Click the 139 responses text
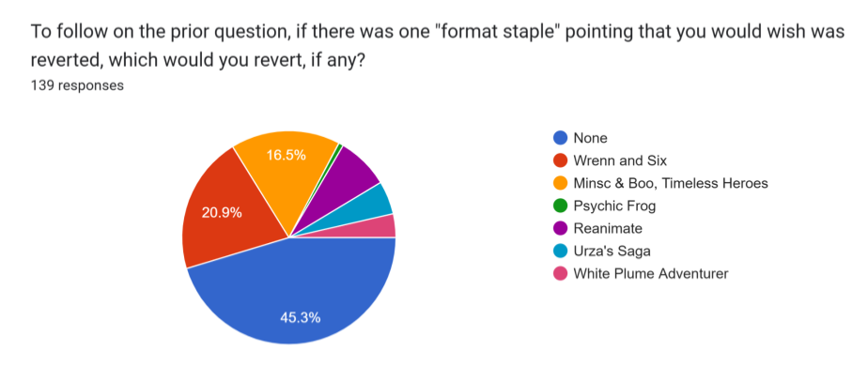The image size is (868, 366). click(77, 85)
